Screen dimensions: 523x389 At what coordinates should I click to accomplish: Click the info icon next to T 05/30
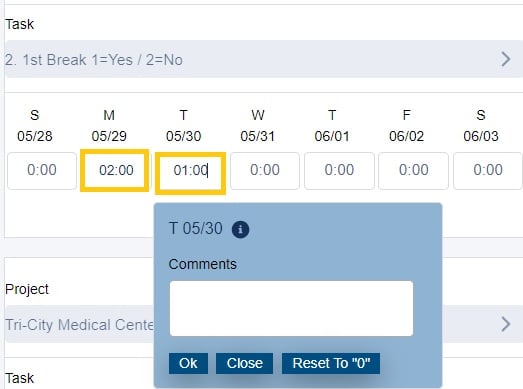pos(240,230)
